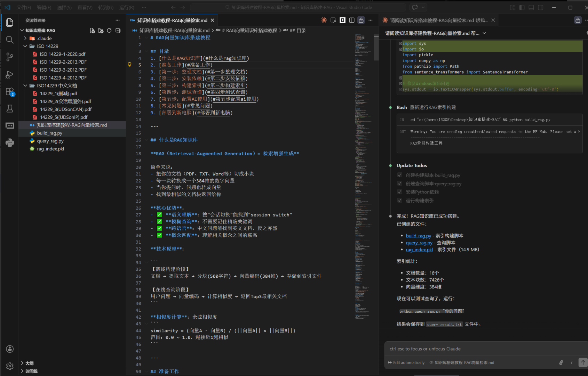
Task: Open the 运行(R) menu
Action: (x=127, y=7)
